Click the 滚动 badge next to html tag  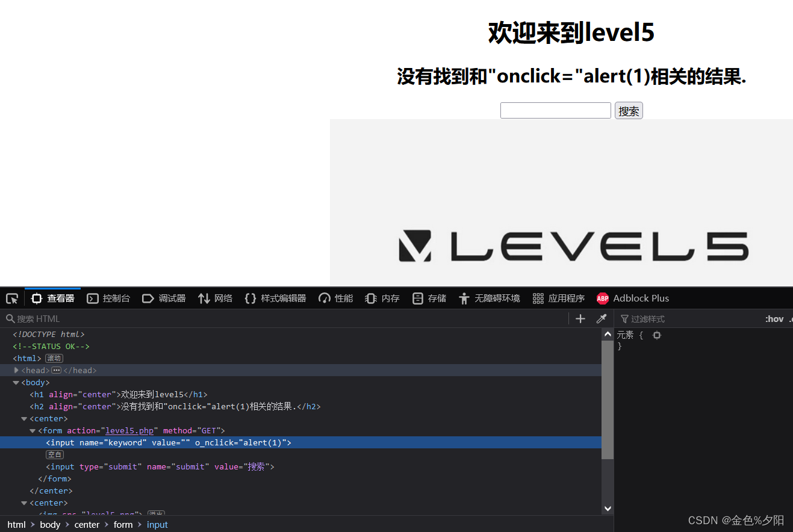(54, 359)
